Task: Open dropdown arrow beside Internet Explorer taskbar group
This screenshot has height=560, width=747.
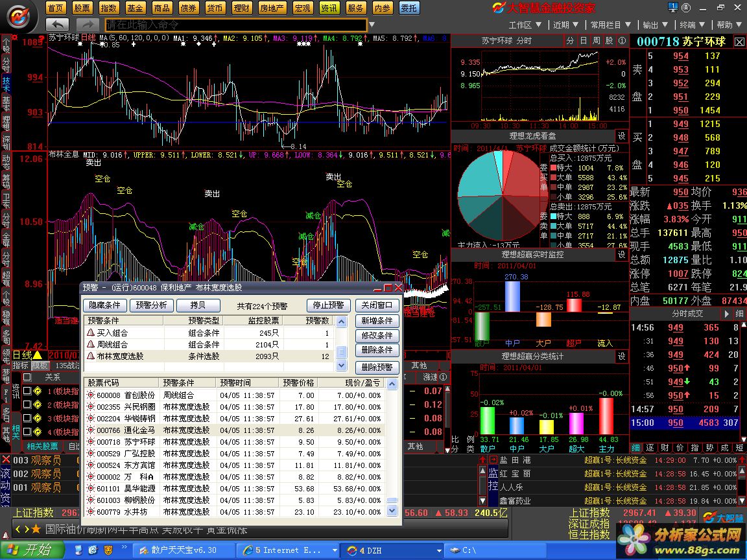Action: 335,550
